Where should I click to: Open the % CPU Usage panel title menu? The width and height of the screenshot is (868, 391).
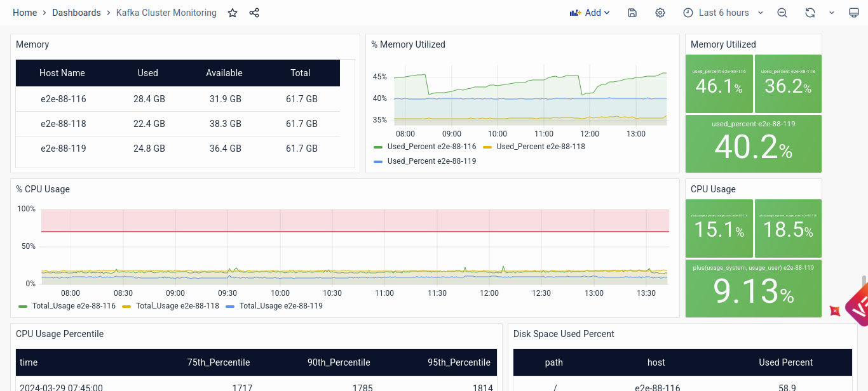point(43,189)
